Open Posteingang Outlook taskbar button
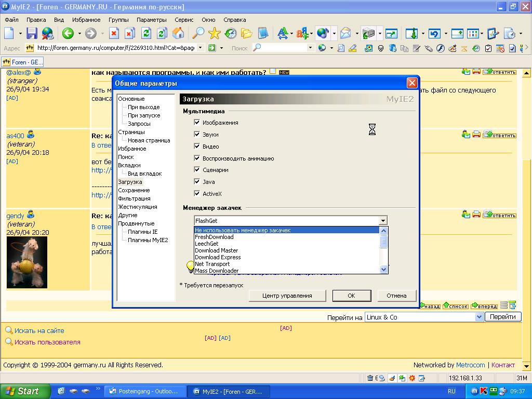The width and height of the screenshot is (532, 399). pos(145,391)
